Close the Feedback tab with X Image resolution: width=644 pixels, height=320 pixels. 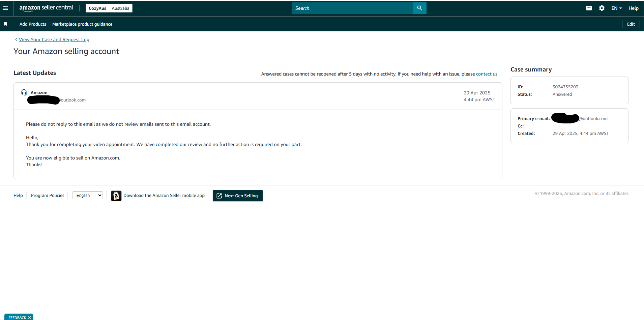coord(30,318)
